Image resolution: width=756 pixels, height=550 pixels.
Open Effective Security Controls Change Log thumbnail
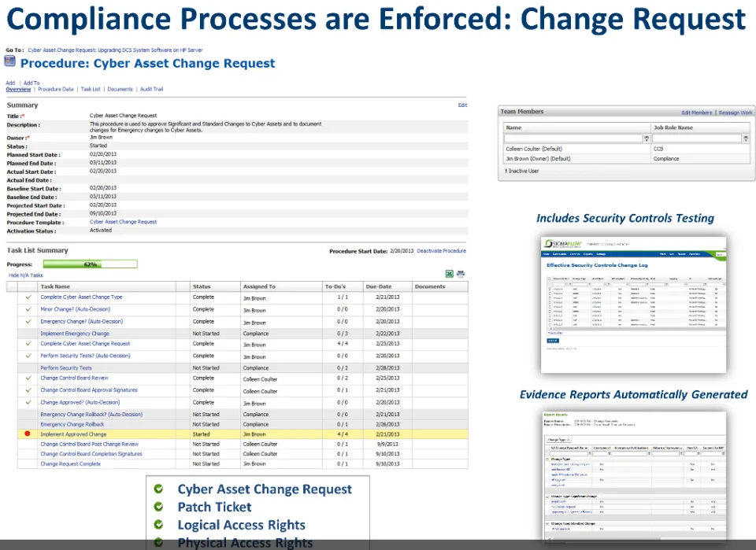point(633,305)
